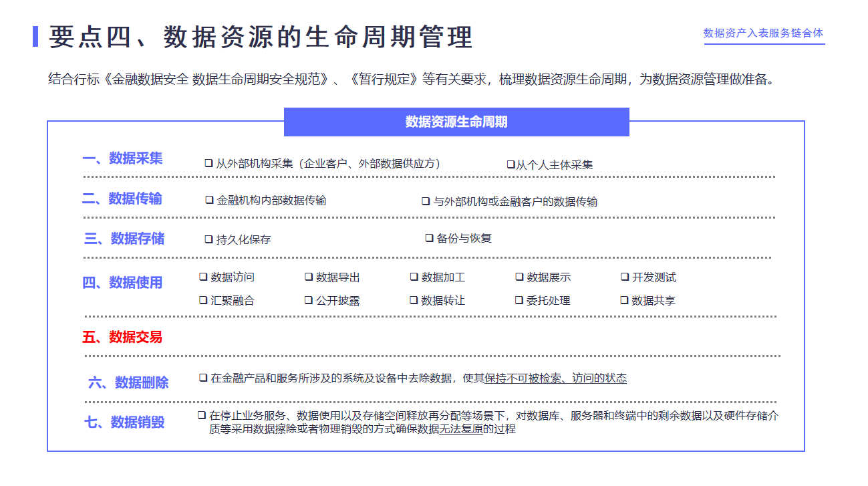Click the blue vertical bar beside the title
The width and height of the screenshot is (868, 486).
tap(35, 37)
